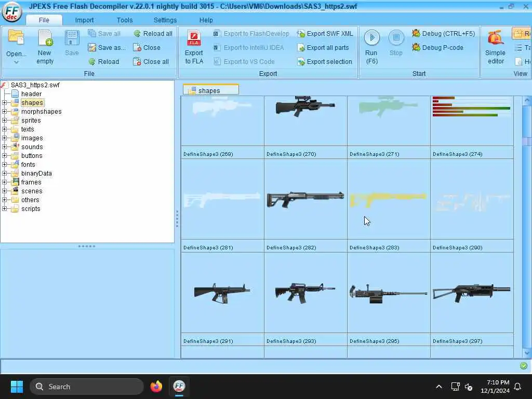Open the Import ribbon tab
Screen dimensions: 532x399
click(x=84, y=20)
